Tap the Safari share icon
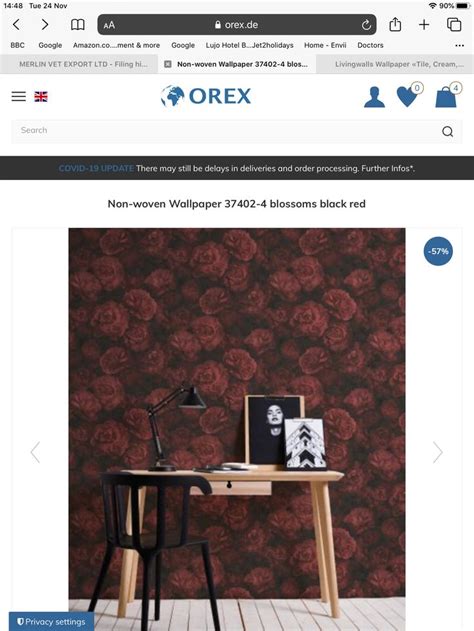 395,25
